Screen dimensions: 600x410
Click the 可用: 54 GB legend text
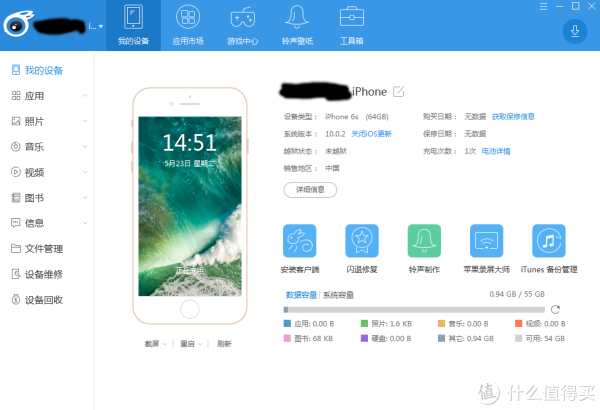(545, 338)
